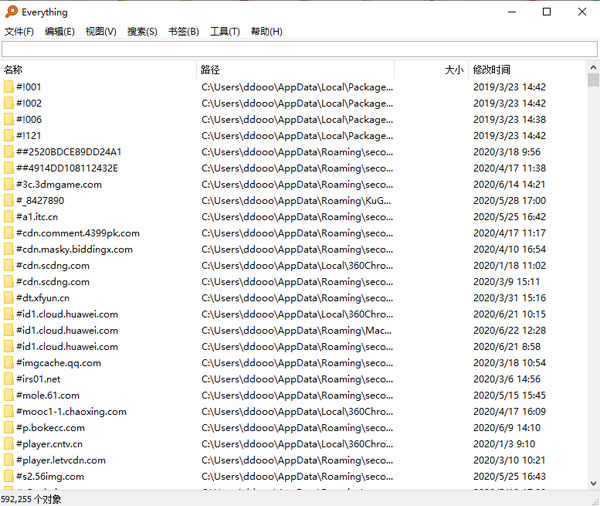Open the 书签(B) menu

pos(184,31)
